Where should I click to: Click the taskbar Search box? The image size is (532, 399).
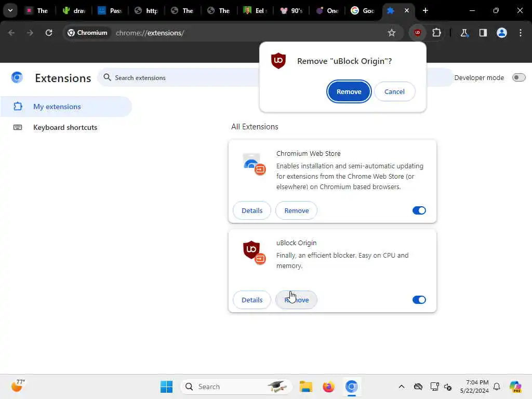236,387
